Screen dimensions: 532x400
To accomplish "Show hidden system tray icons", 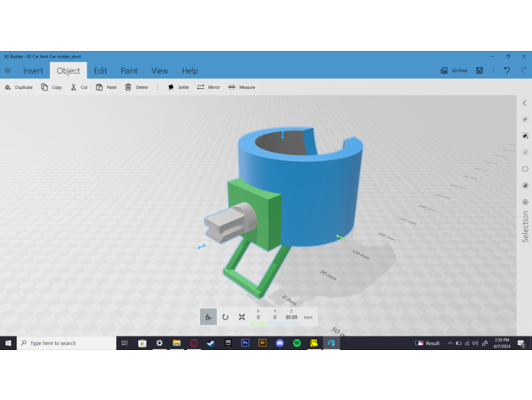I will click(450, 343).
